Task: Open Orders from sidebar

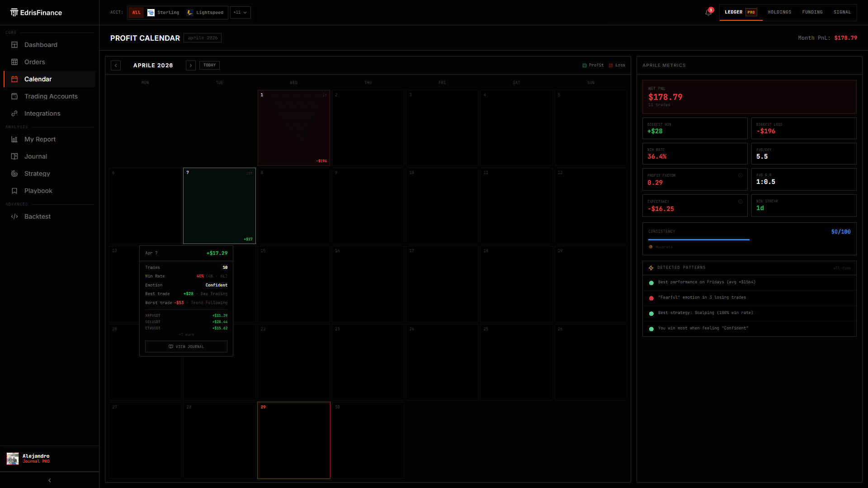Action: [x=50, y=62]
